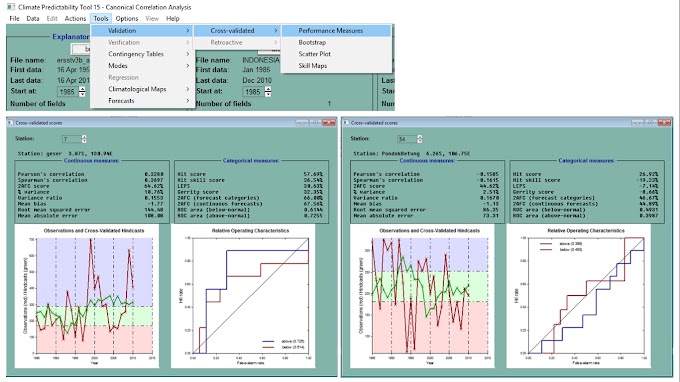Screen dimensions: 680x382
Task: Select Performance Measures in the submenu
Action: pos(336,31)
